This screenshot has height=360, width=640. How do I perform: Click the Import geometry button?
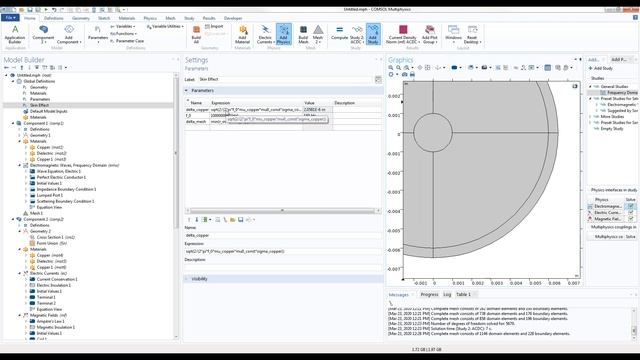point(214,27)
